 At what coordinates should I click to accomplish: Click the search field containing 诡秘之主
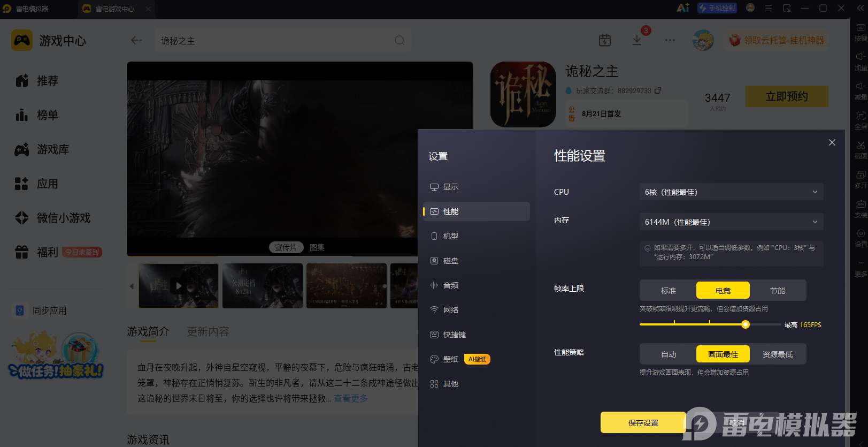tap(283, 41)
